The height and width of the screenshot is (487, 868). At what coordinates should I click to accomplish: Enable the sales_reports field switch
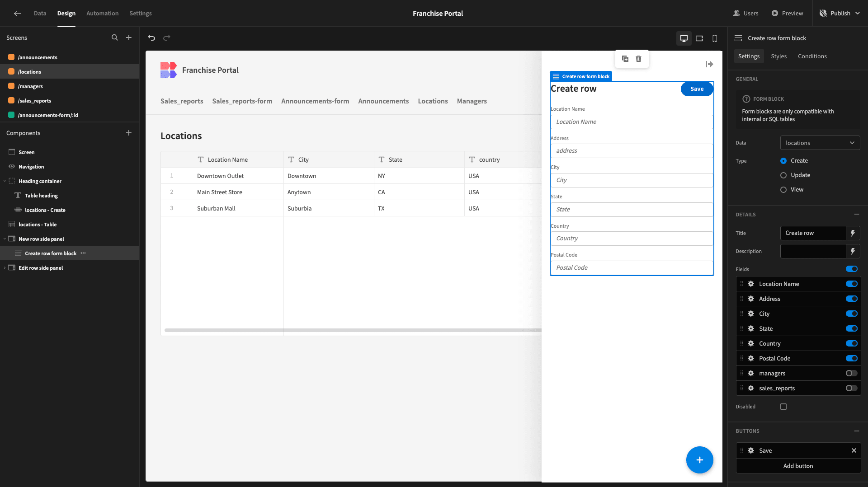coord(852,388)
